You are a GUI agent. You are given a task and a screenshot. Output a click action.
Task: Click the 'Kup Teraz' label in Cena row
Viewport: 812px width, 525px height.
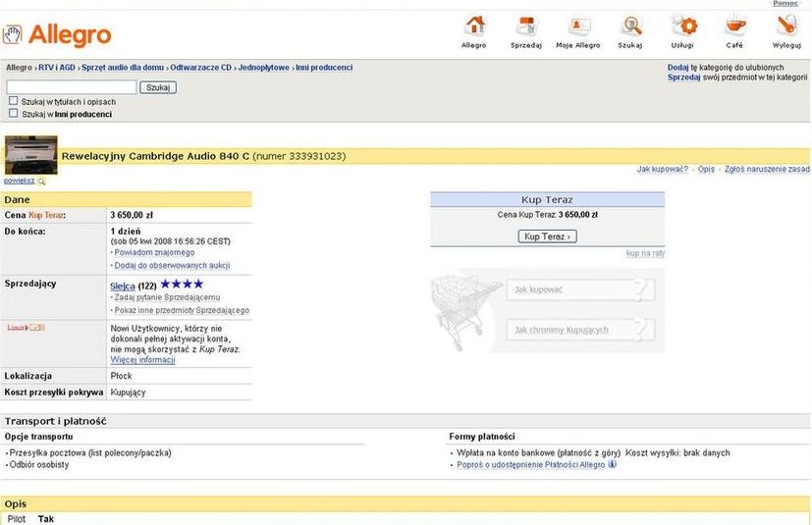46,215
